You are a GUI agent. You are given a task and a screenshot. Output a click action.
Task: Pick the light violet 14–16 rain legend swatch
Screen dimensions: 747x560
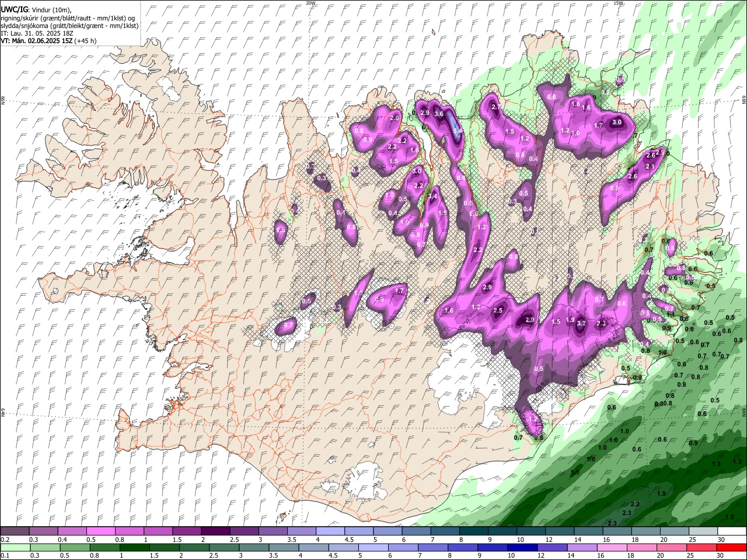point(582,547)
